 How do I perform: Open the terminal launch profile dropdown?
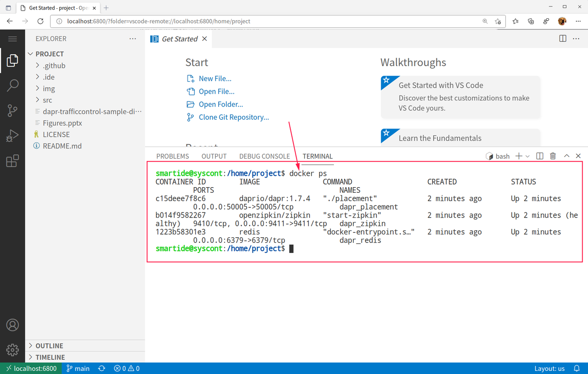[x=527, y=156]
